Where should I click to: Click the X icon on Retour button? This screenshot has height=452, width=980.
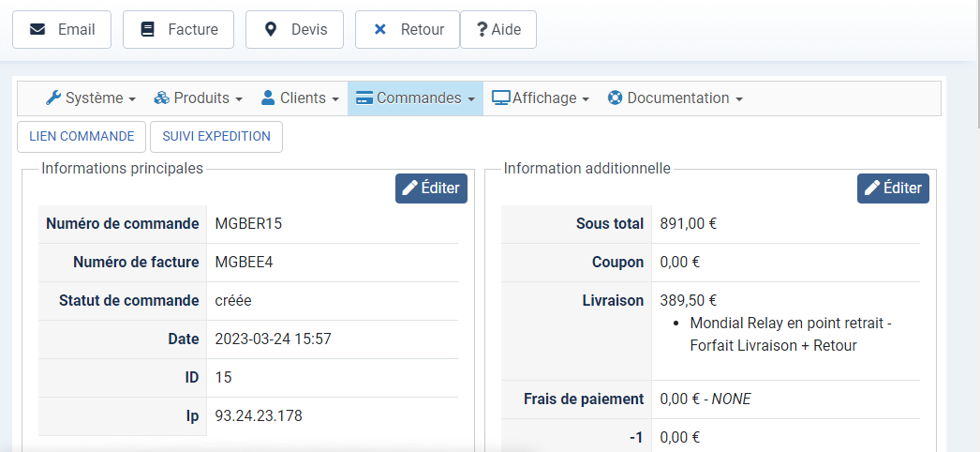[380, 29]
